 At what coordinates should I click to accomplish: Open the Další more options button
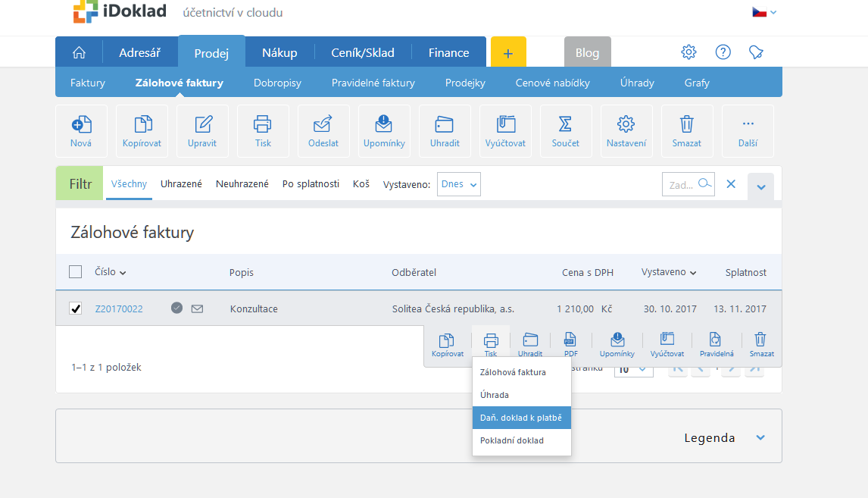[748, 131]
